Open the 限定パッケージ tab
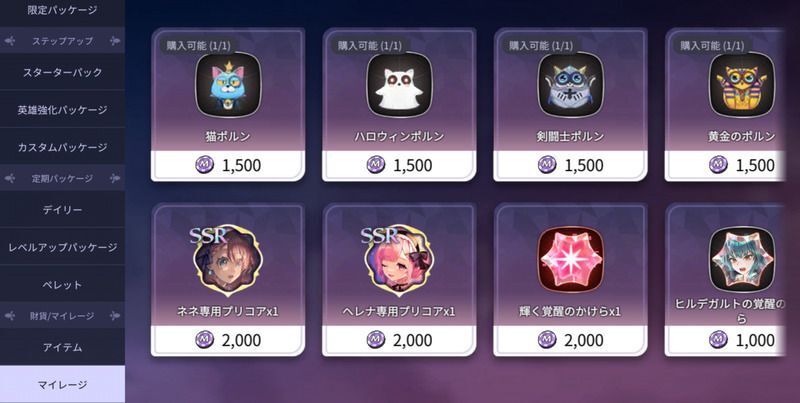The width and height of the screenshot is (800, 403). coord(62,11)
